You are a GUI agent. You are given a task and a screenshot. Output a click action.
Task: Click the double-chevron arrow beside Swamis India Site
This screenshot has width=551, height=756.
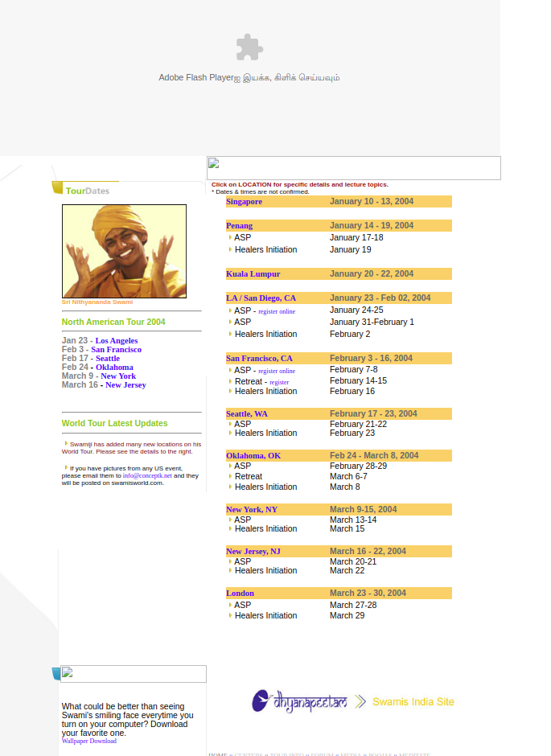pos(361,701)
